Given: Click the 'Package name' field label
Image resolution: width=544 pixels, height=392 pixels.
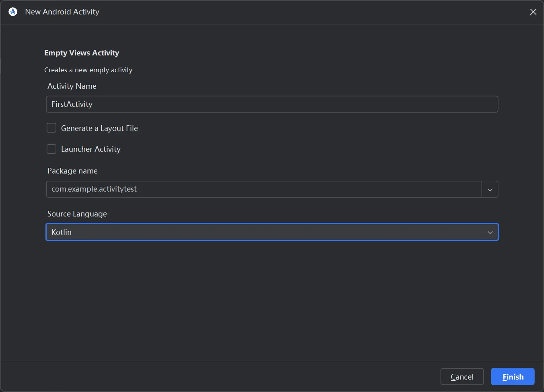Looking at the screenshot, I should [x=72, y=171].
